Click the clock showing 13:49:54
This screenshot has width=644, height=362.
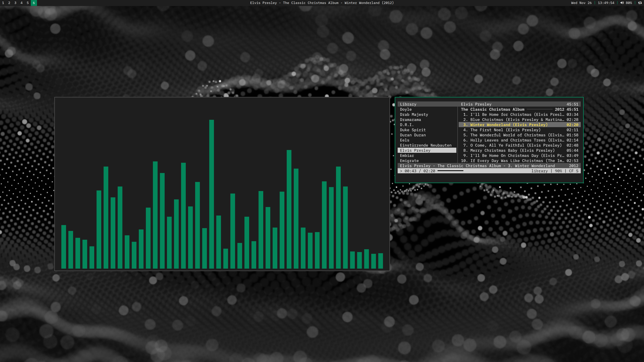pos(606,3)
